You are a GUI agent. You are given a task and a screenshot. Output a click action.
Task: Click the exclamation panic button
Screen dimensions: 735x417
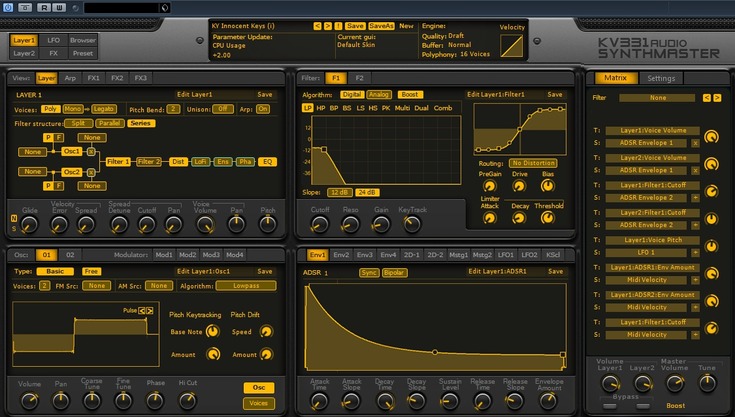[x=338, y=26]
